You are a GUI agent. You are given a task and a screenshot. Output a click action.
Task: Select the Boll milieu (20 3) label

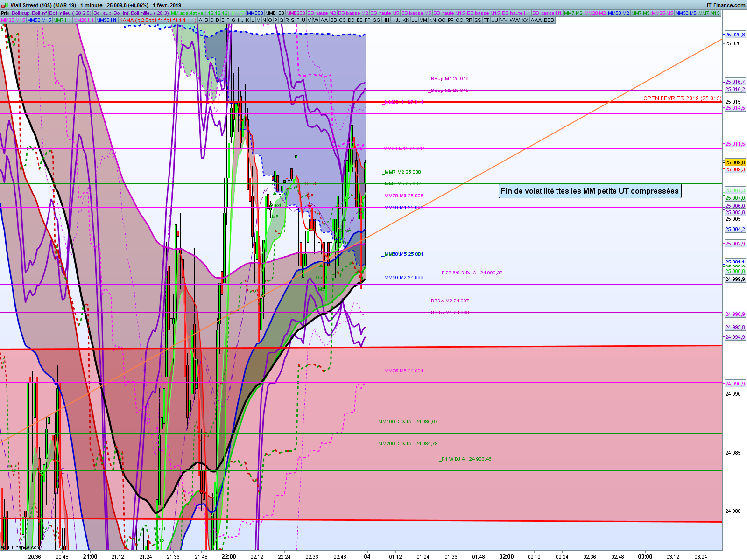[150, 13]
